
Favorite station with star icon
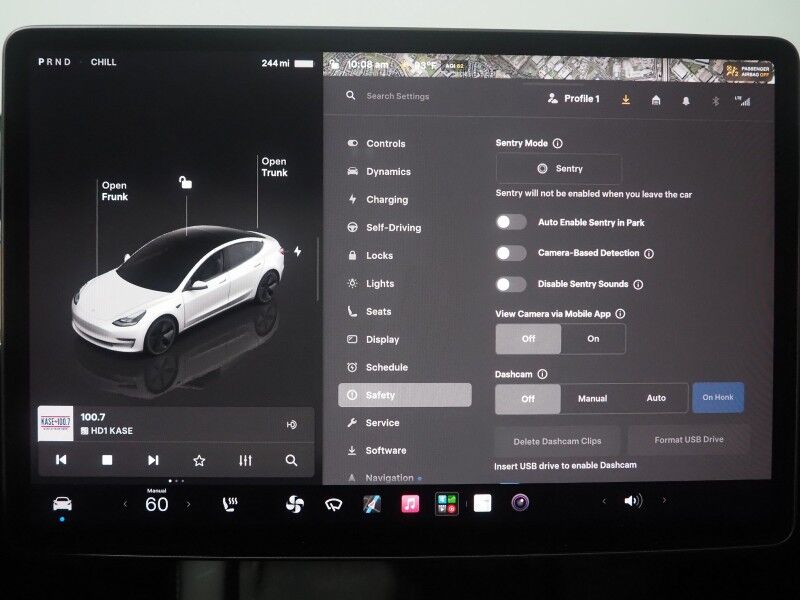(199, 461)
